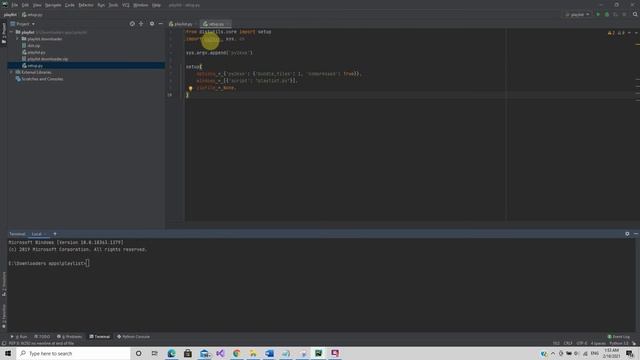Collapse the playlist project root folder
Viewport: 640px width, 360px height.
(x=11, y=32)
